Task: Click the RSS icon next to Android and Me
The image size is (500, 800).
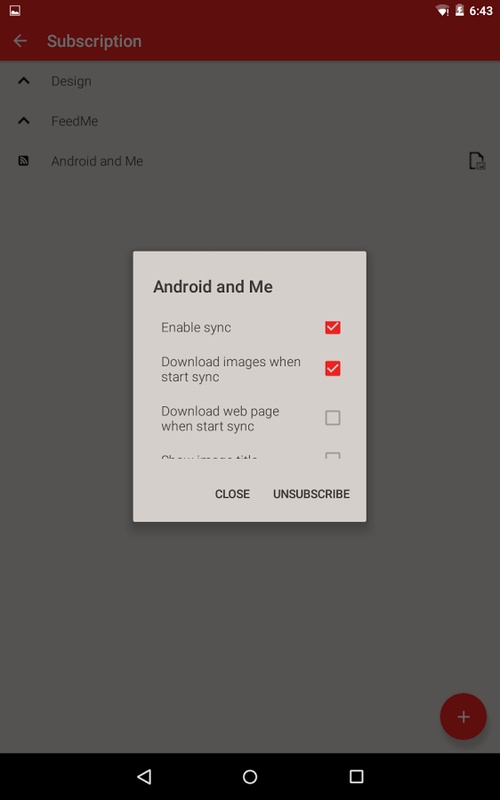Action: tap(23, 161)
